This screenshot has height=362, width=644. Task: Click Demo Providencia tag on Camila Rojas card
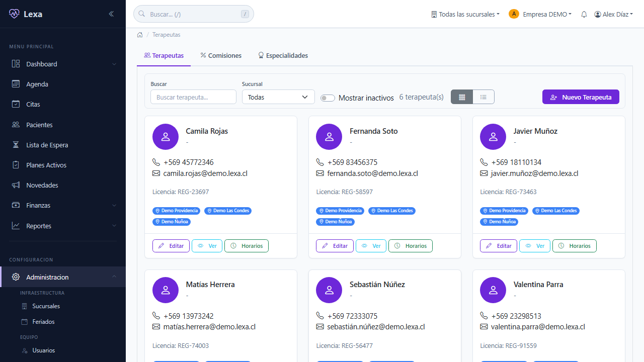(x=176, y=211)
